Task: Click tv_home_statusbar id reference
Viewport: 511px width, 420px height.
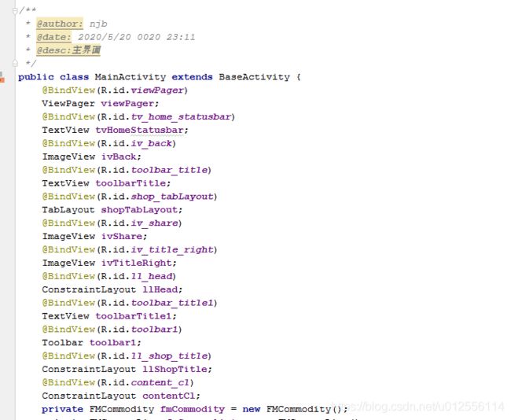Action: [181, 116]
